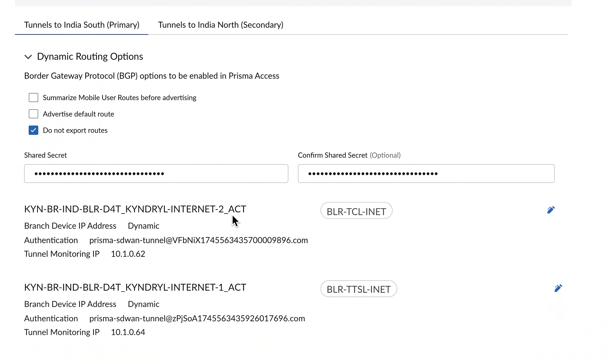Screen dimensions: 614x364
Task: Switch to Tunnels to India North (Secondary) tab
Action: pos(221,25)
